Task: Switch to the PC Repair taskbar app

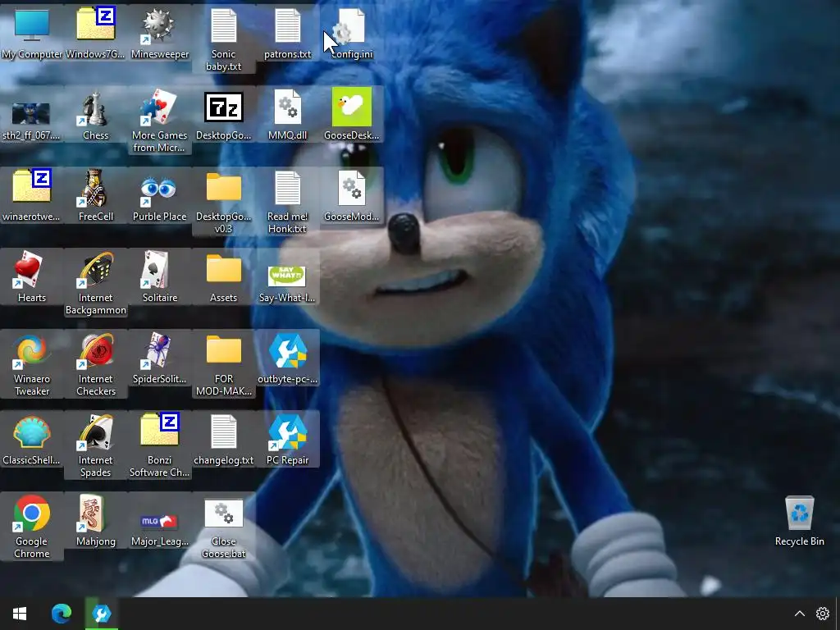Action: point(101,614)
